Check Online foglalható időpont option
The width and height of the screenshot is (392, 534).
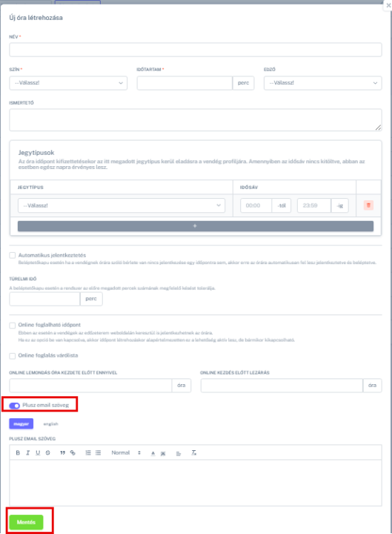point(13,325)
